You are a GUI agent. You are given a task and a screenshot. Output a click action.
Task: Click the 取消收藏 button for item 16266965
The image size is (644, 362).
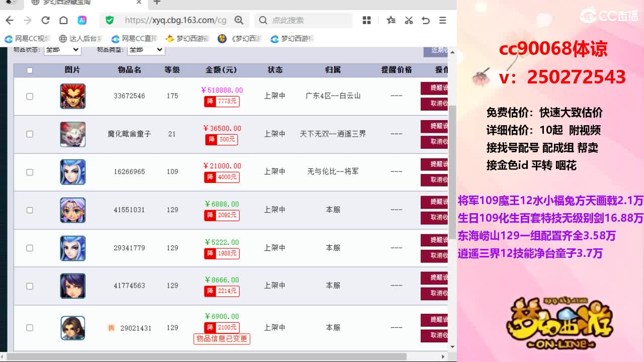434,179
